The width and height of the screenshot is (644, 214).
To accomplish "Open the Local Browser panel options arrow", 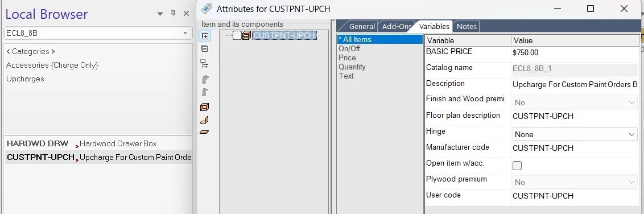I will 160,14.
